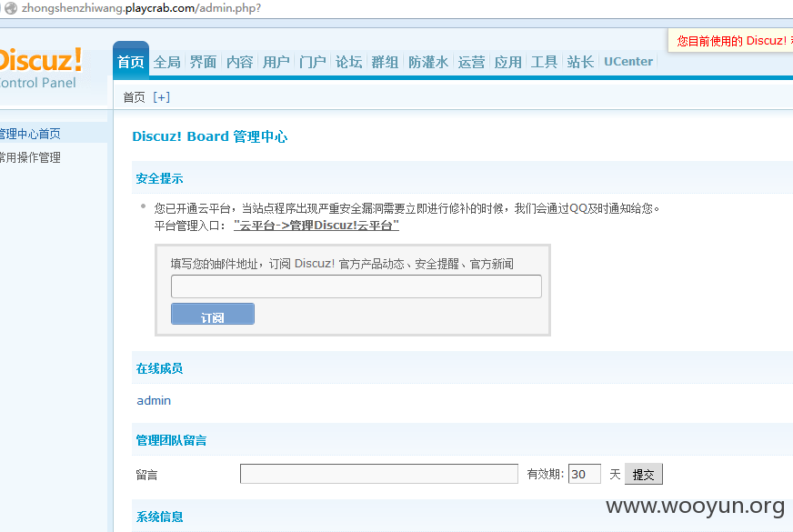Screen dimensions: 793x532
Task: Switch to the 全局 tab
Action: click(167, 62)
